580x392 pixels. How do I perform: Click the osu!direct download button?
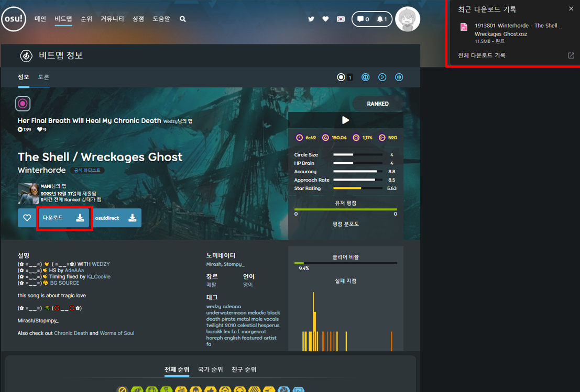(116, 218)
